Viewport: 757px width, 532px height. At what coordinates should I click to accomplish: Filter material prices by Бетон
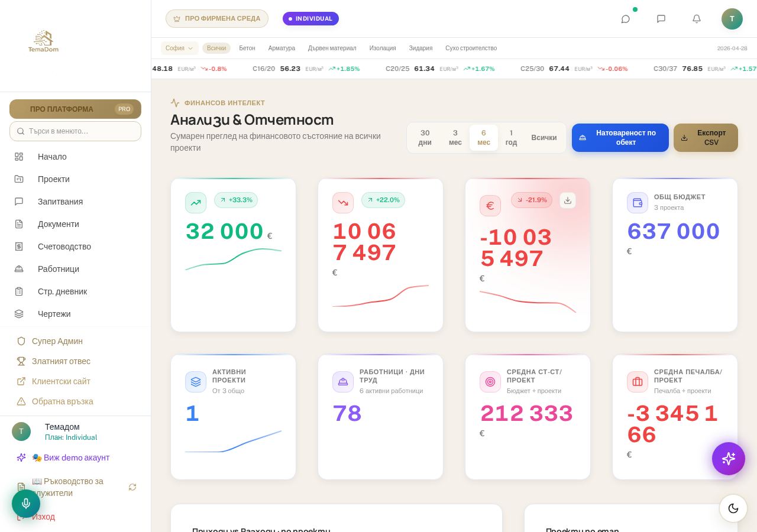(x=247, y=48)
